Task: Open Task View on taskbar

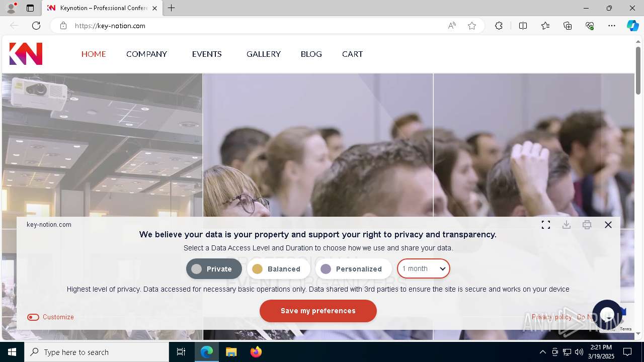Action: (x=181, y=352)
